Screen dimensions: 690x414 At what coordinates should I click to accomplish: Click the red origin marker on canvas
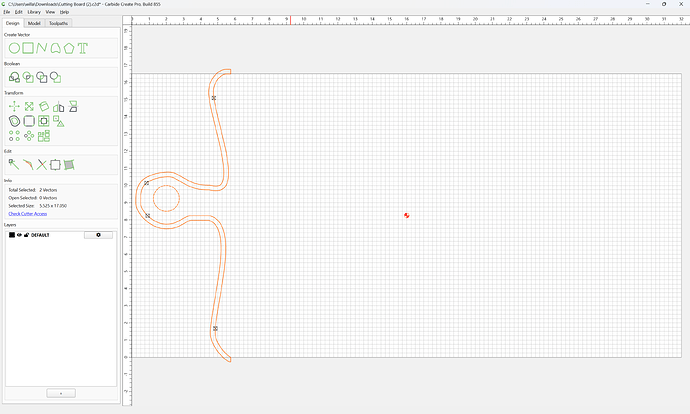click(x=407, y=216)
